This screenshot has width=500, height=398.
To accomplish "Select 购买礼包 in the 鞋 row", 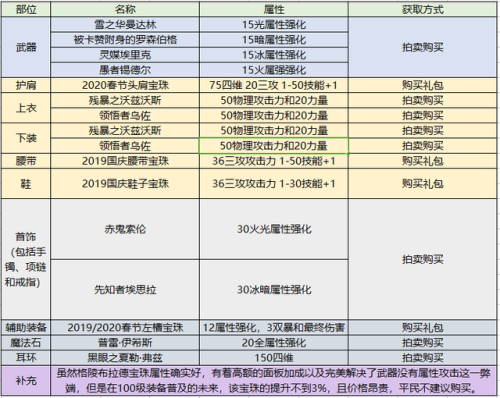I will pyautogui.click(x=422, y=184).
